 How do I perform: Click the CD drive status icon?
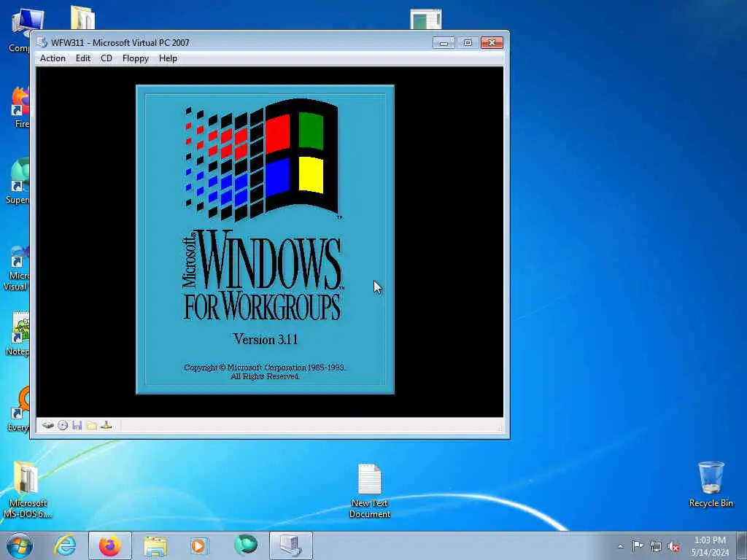[63, 425]
